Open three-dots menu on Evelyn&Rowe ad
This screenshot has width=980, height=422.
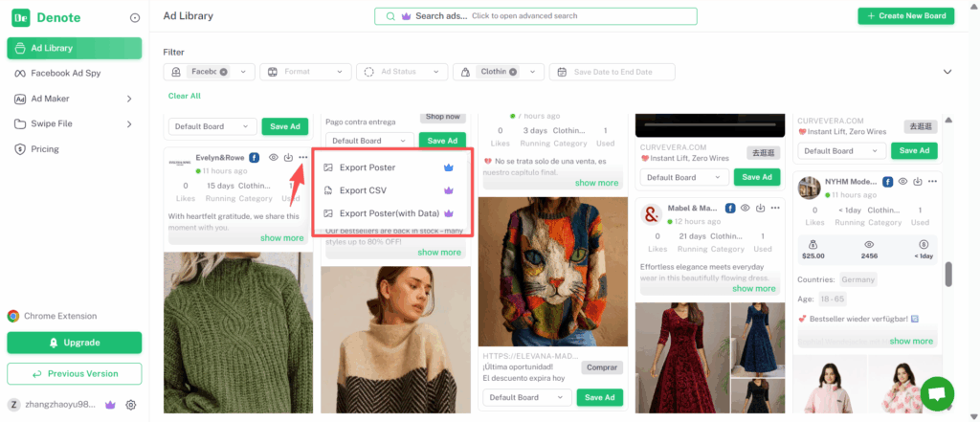pos(303,158)
